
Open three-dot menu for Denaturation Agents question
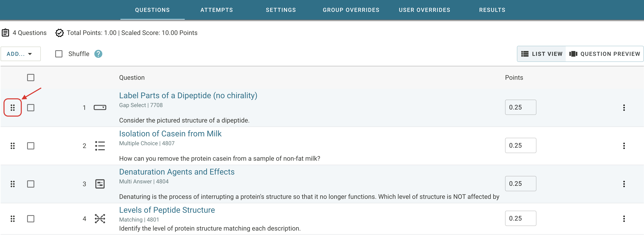(624, 184)
